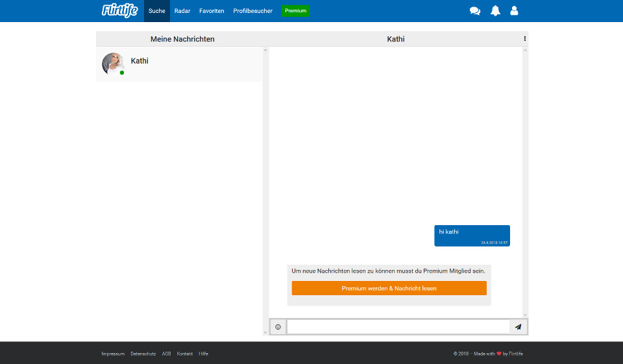Go to the Suche tab
Screen dimensions: 623x364
[x=157, y=11]
